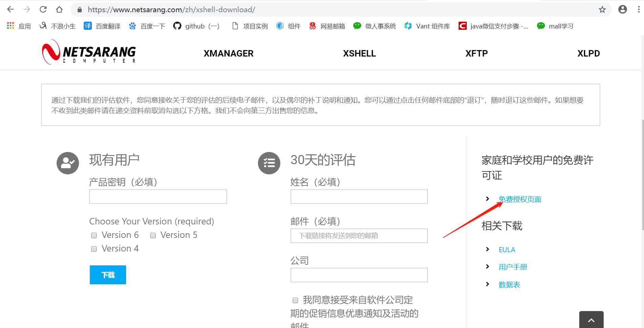Open the Chrome three-dot menu
The image size is (644, 328).
tap(639, 9)
